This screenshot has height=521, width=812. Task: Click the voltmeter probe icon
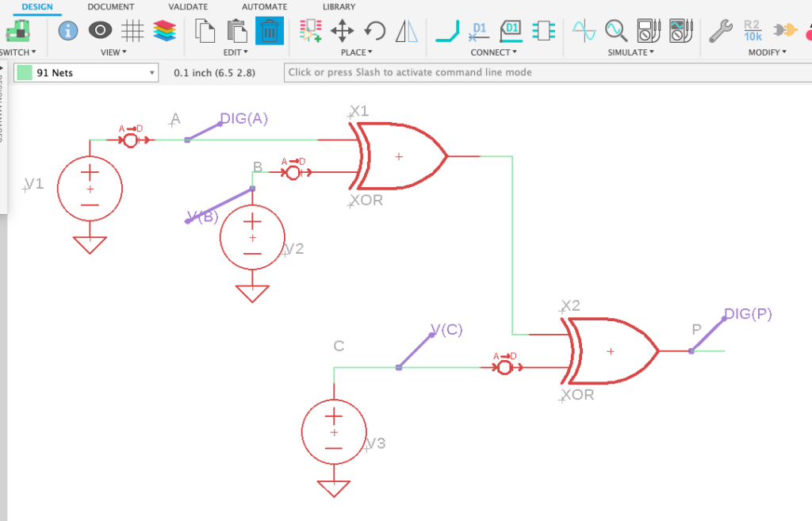pyautogui.click(x=649, y=31)
